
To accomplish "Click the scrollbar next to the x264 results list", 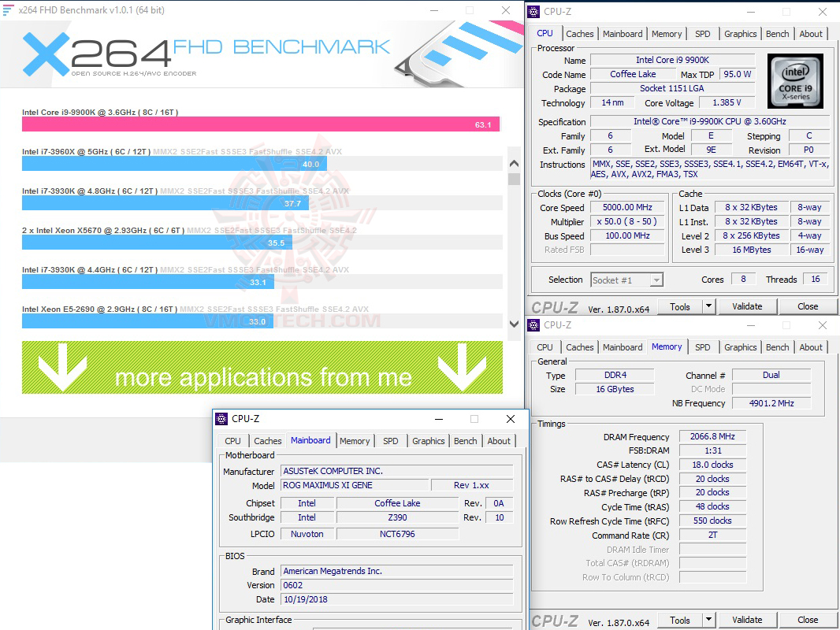I will pyautogui.click(x=514, y=236).
